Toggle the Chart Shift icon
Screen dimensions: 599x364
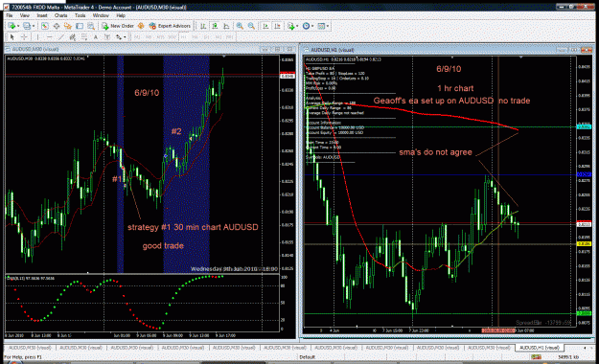[277, 26]
